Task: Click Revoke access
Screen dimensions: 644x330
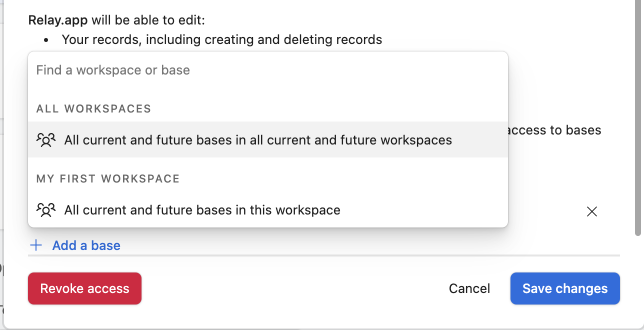Action: click(x=84, y=288)
